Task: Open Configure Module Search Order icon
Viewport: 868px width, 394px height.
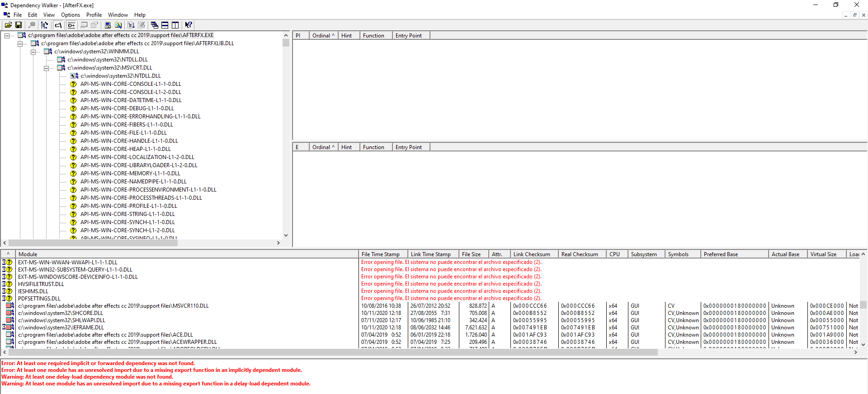Action: pyautogui.click(x=118, y=25)
